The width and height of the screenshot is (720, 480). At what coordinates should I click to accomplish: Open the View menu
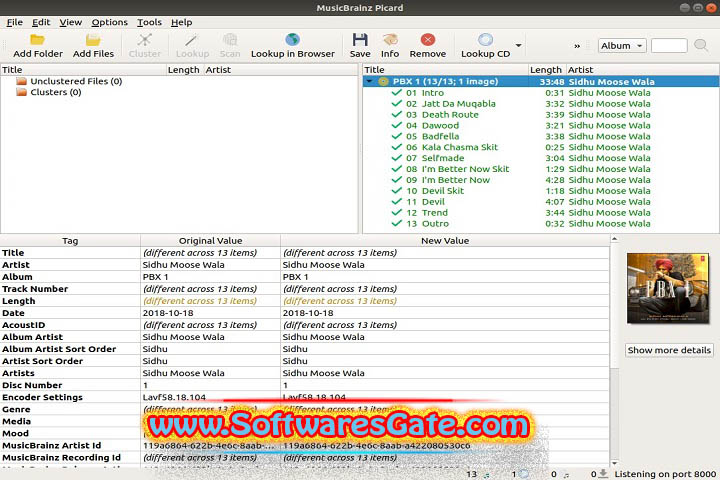pyautogui.click(x=71, y=22)
